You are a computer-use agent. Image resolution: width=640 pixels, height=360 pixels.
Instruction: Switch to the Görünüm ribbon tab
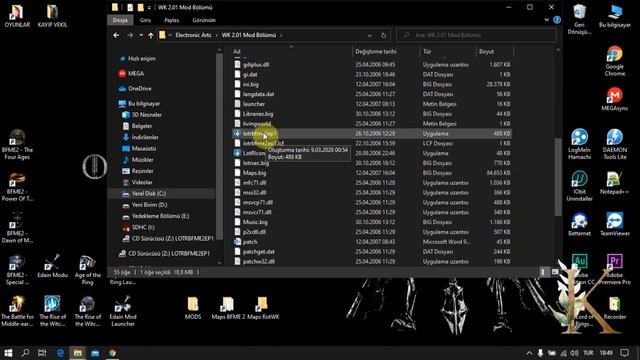tap(204, 20)
